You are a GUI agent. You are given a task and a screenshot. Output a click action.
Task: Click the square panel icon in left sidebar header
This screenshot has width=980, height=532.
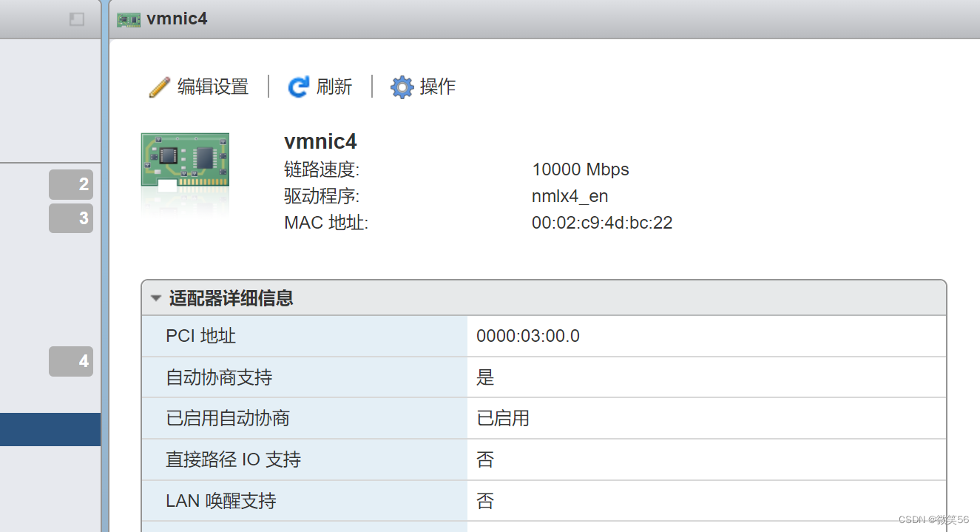pyautogui.click(x=77, y=19)
